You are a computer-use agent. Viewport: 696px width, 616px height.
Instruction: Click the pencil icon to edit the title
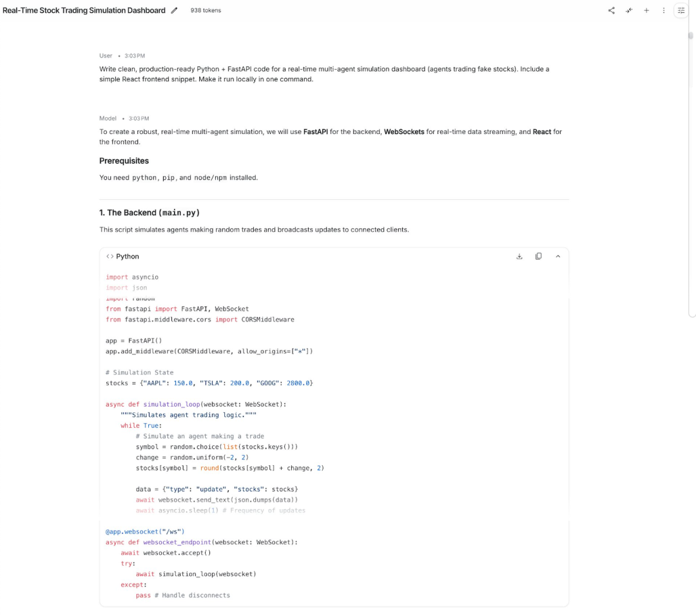[174, 10]
